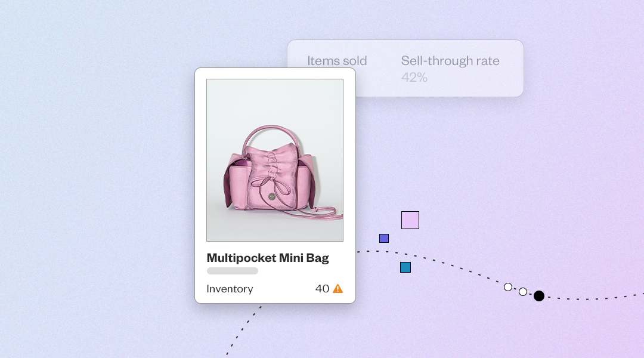Click the "Items sold" metric label

pyautogui.click(x=337, y=61)
